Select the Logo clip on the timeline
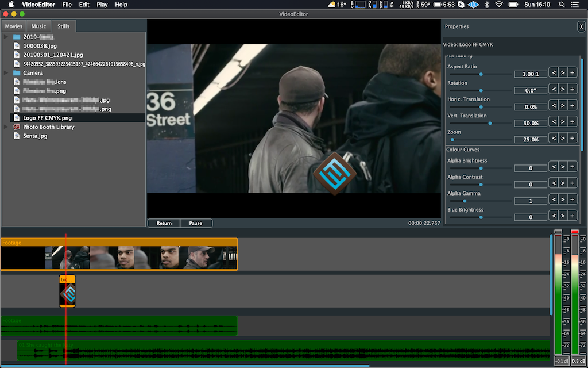 click(68, 292)
